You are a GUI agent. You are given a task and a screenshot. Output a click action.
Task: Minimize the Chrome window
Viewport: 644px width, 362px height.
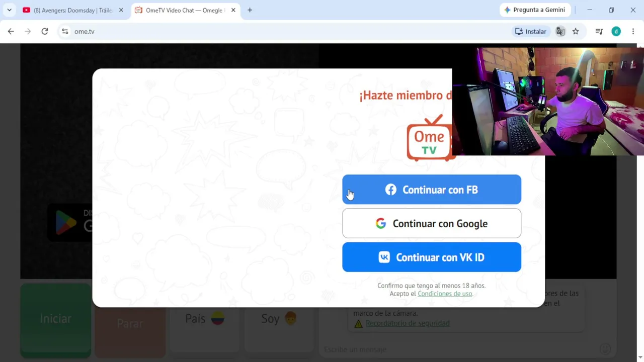590,10
